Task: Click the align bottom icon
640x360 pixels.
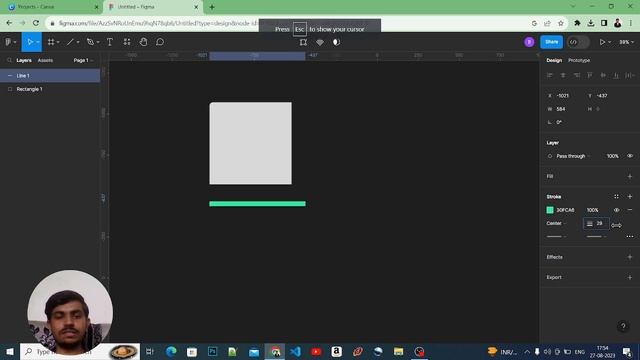Action: [x=616, y=76]
